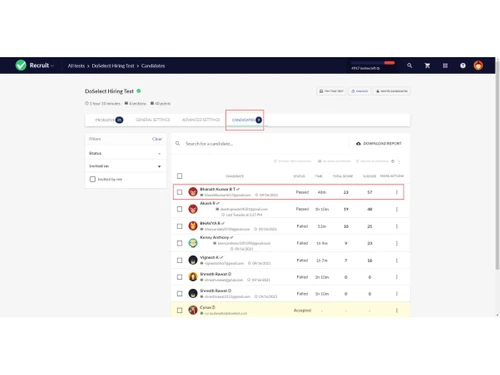500x375 pixels.
Task: Tick the checkbox for Vignesh K
Action: 180,260
